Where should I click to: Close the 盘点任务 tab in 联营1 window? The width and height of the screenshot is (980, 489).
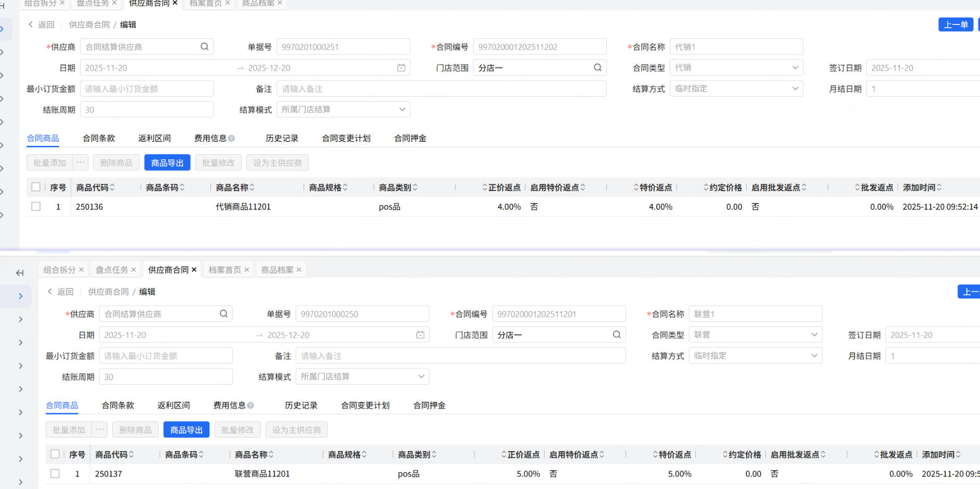[134, 269]
